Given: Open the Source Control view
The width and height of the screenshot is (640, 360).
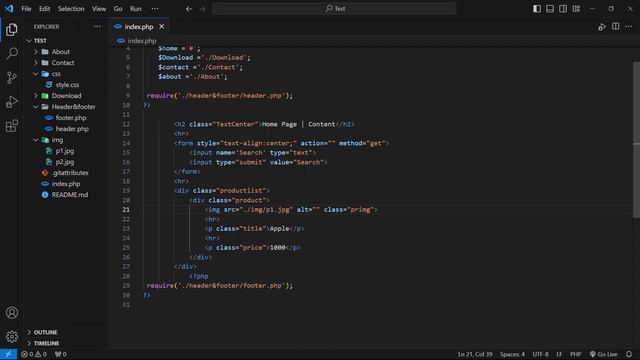Looking at the screenshot, I should click(12, 77).
